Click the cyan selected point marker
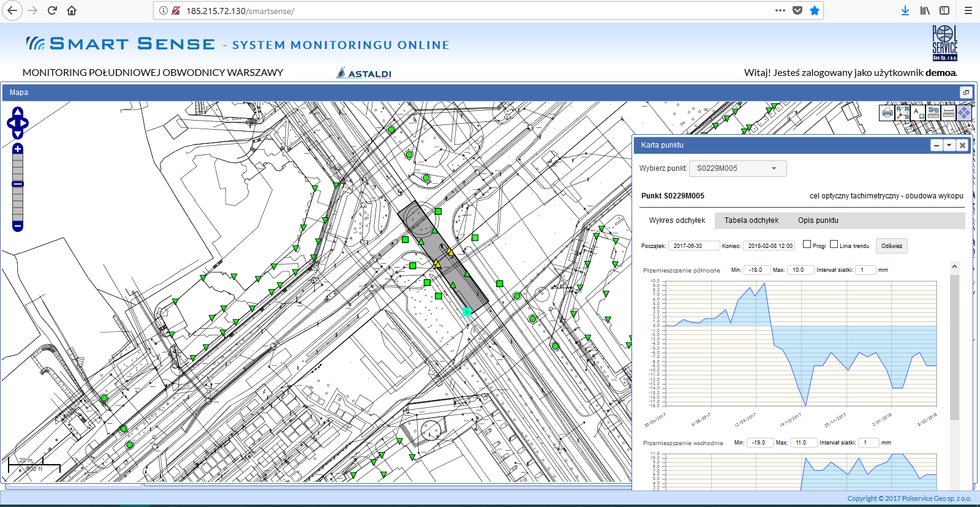The width and height of the screenshot is (980, 507). pos(467,312)
